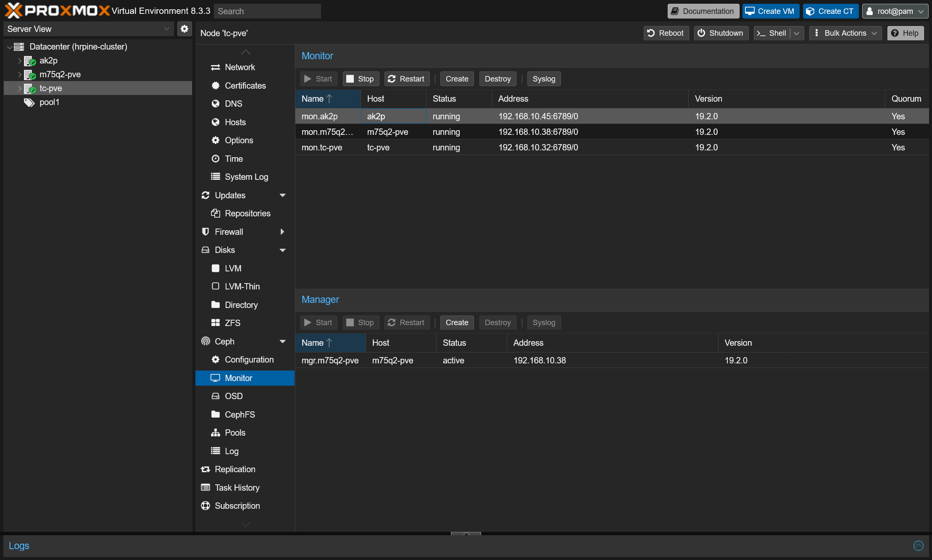Click Create VM button
The image size is (932, 560).
coord(771,11)
